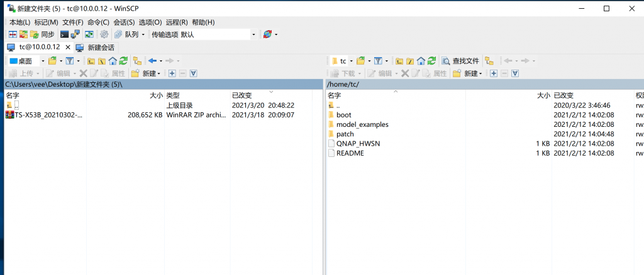Open the 标记(M) menu
This screenshot has height=275, width=644.
(x=47, y=22)
